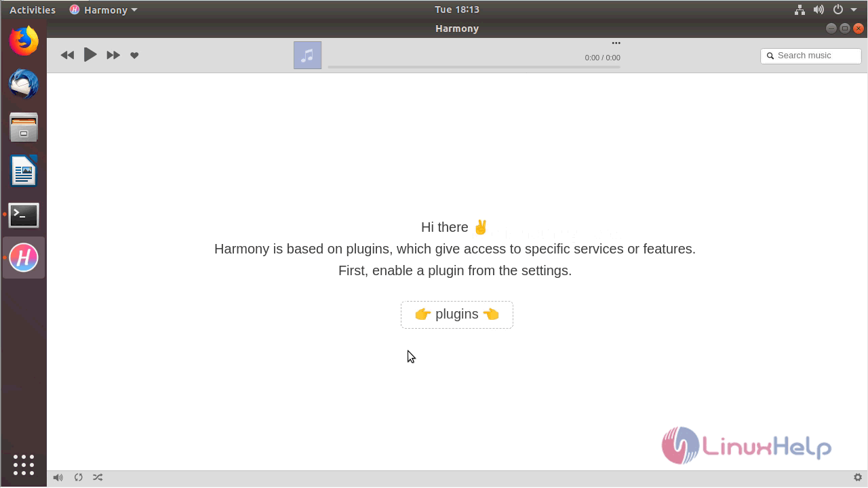This screenshot has width=868, height=488.
Task: Skip back to the previous track
Action: [67, 55]
